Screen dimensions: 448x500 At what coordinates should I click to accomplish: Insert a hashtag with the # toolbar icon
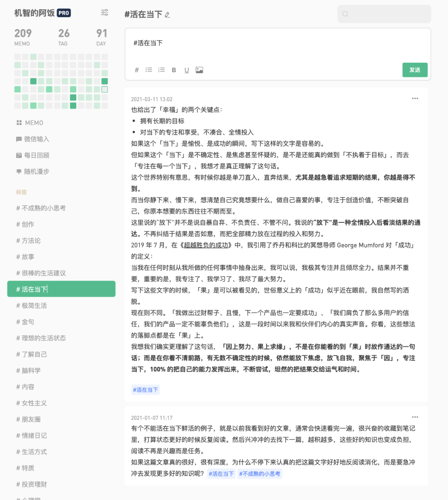click(137, 70)
